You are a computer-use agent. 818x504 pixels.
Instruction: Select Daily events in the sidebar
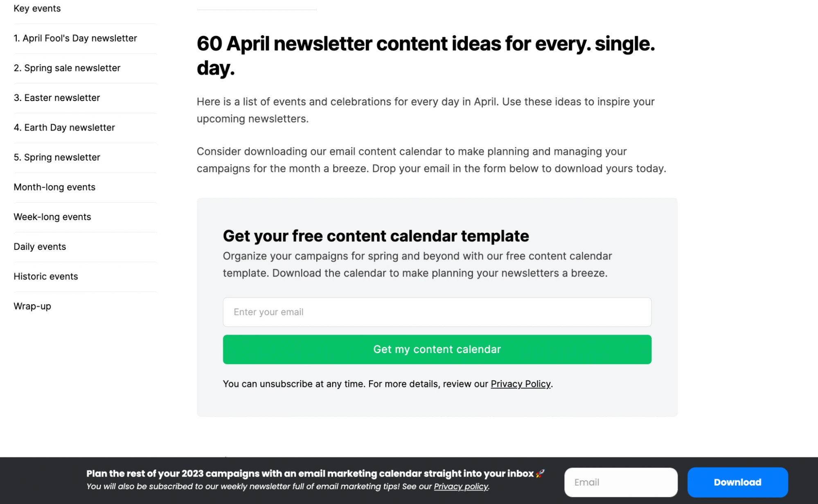40,247
